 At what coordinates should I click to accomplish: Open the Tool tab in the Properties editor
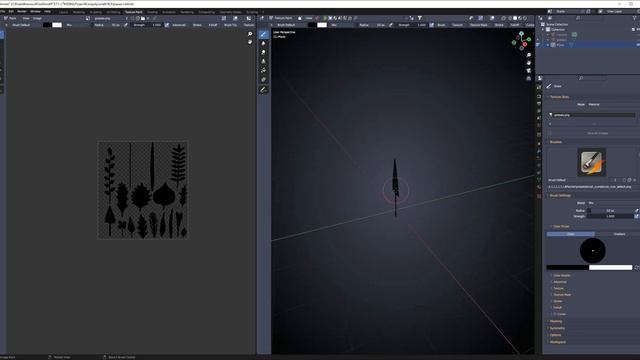539,87
